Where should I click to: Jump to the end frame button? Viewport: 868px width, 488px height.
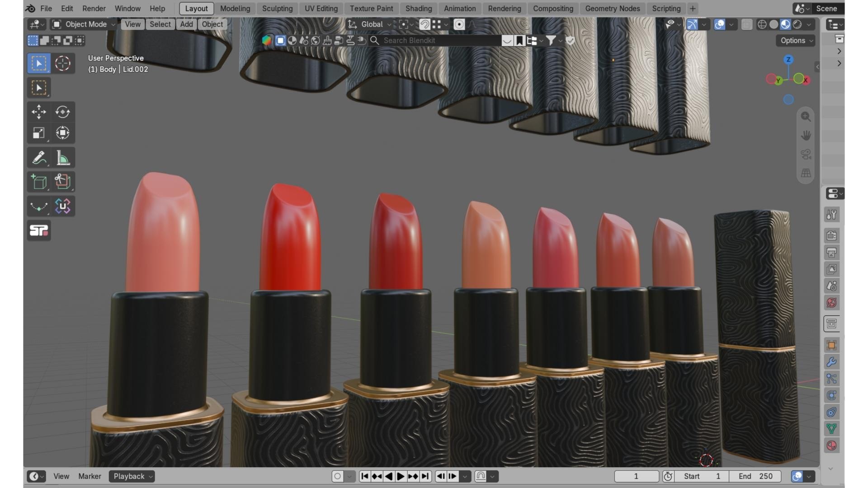coord(425,476)
